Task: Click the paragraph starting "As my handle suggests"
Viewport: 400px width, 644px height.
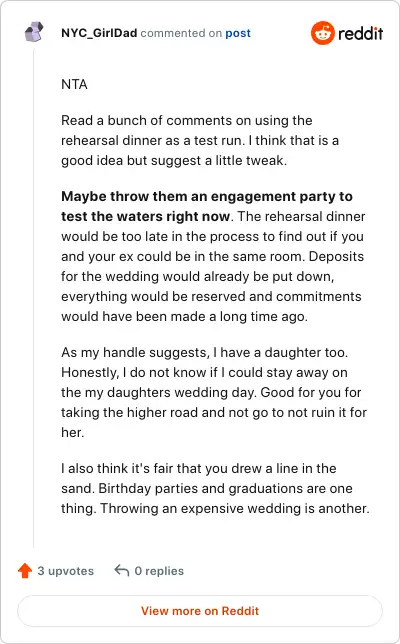Action: point(214,392)
